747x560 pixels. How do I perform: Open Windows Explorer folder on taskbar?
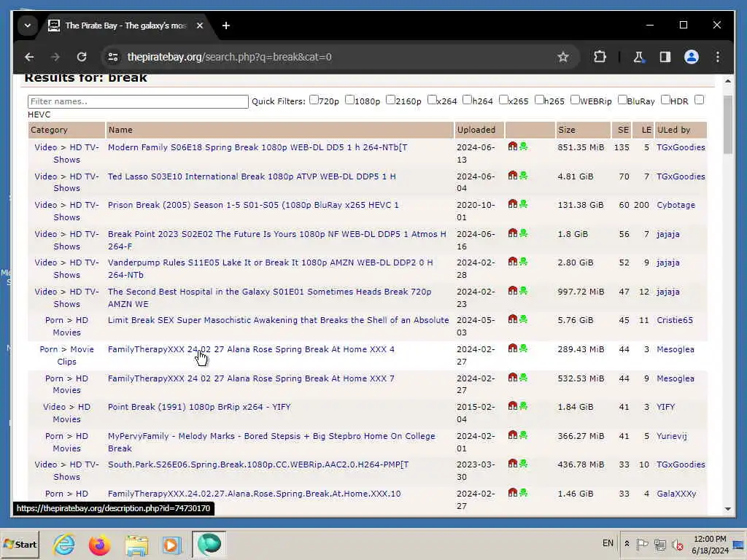(x=136, y=544)
